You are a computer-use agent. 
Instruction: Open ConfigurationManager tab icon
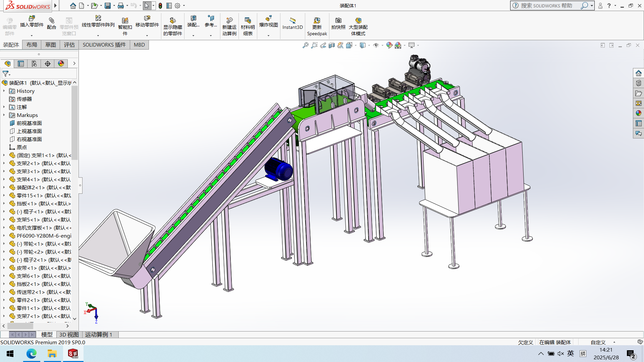click(x=34, y=64)
